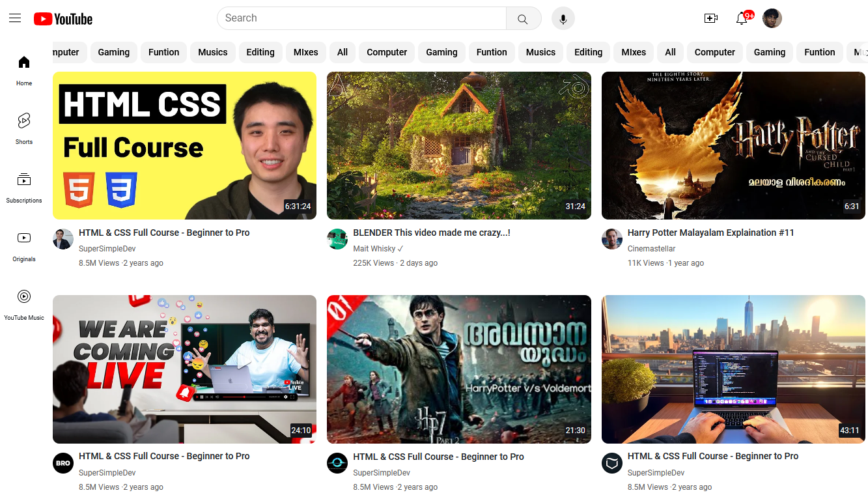The image size is (868, 497).
Task: Activate voice search microphone
Action: pyautogui.click(x=563, y=19)
